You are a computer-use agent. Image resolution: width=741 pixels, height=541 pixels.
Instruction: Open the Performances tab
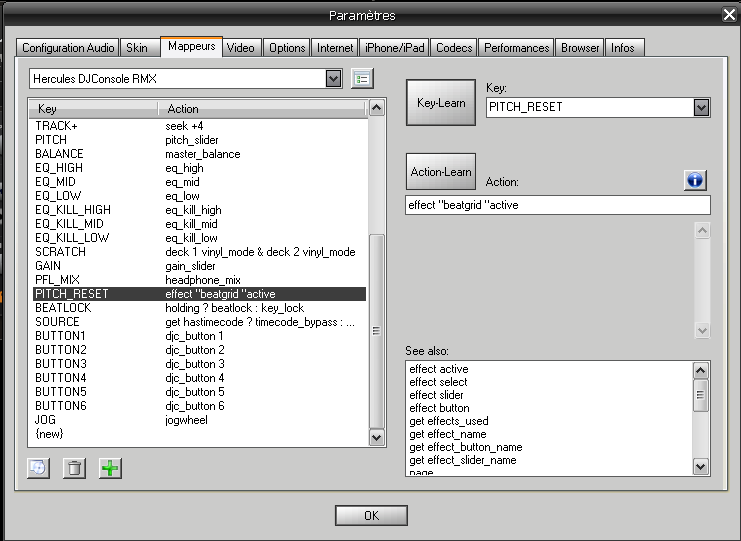(517, 48)
